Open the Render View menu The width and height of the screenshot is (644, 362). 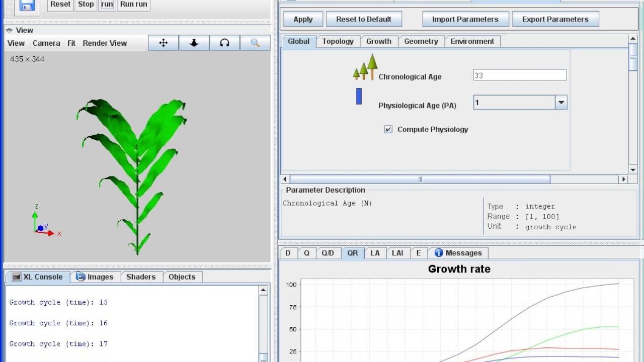[105, 43]
